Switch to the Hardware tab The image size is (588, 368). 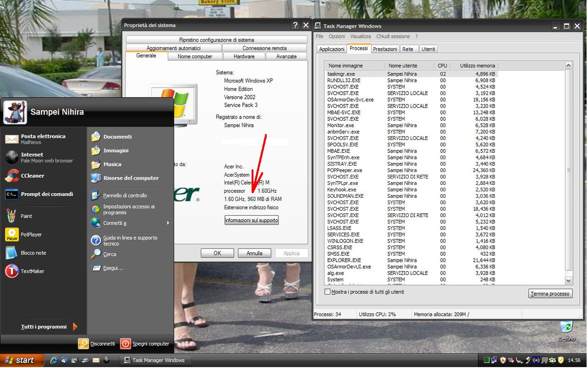pos(244,57)
